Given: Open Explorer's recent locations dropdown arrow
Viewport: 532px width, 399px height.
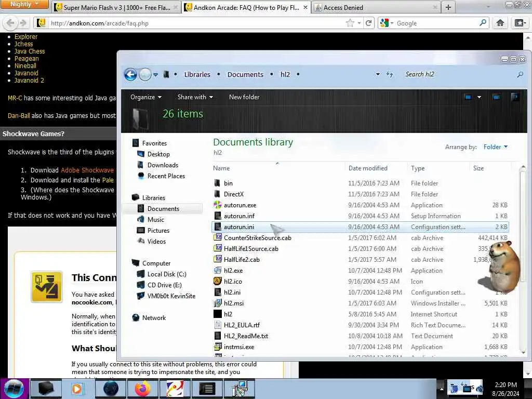Looking at the screenshot, I should (155, 75).
